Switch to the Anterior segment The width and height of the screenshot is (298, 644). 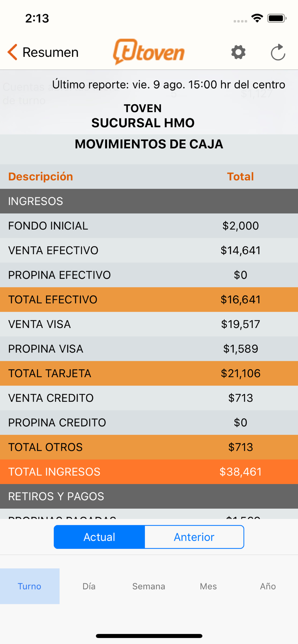(x=194, y=537)
